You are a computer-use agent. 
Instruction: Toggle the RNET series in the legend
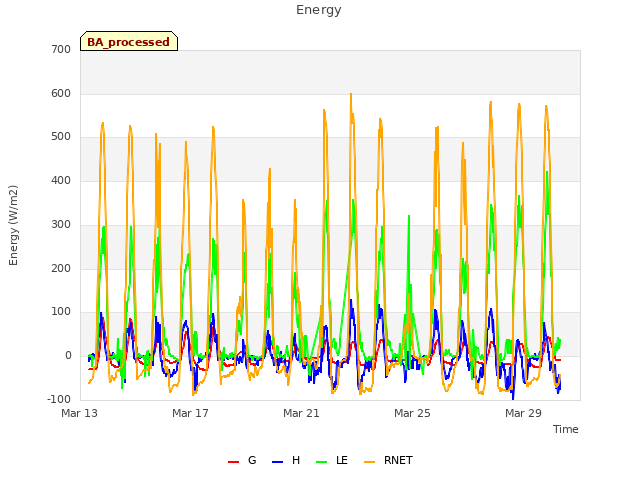coord(388,460)
